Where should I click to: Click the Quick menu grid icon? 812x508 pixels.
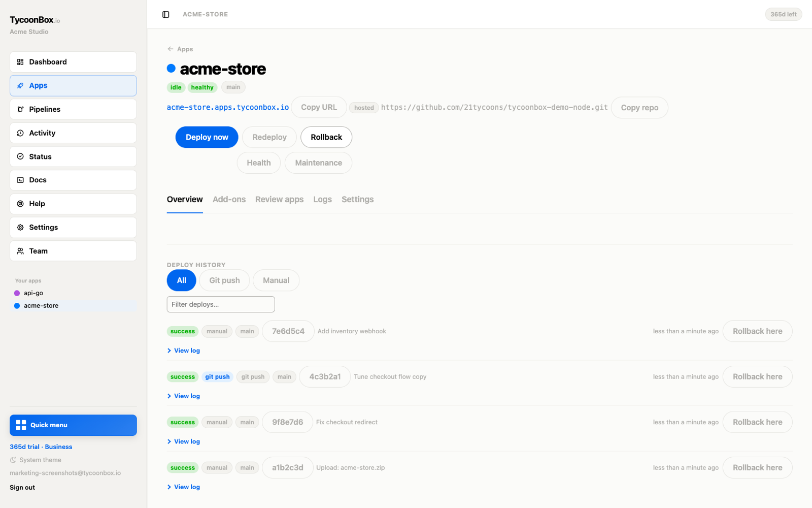[x=21, y=425]
